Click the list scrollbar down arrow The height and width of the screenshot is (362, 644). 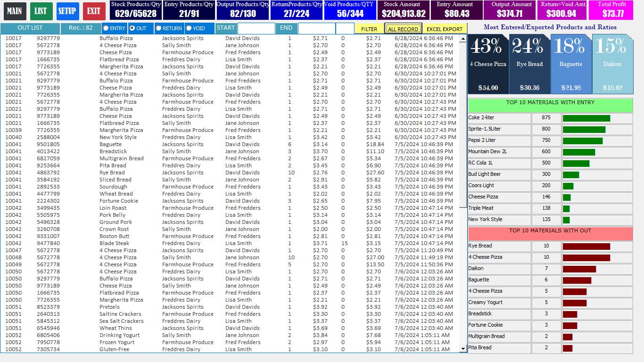pos(463,349)
